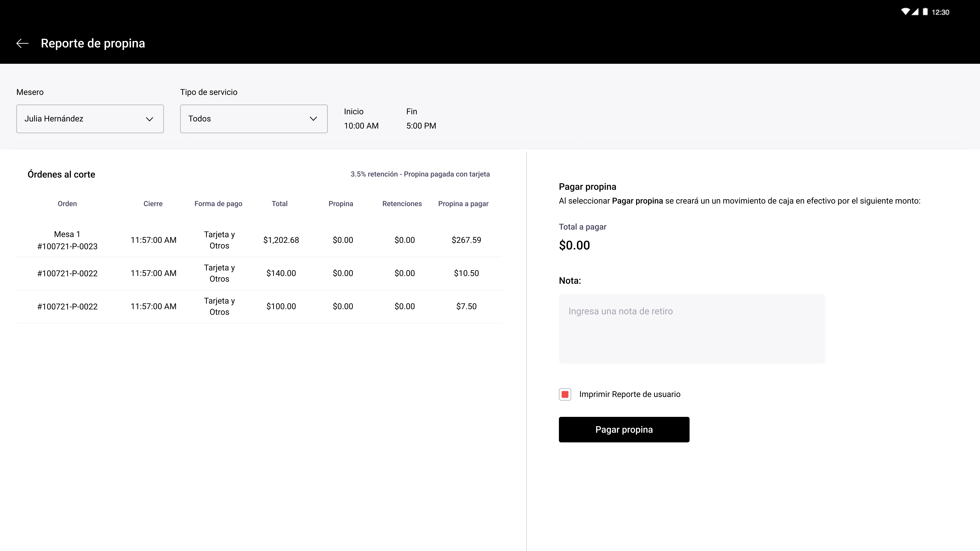
Task: Select the $267.59 propina a pagar cell
Action: [466, 240]
